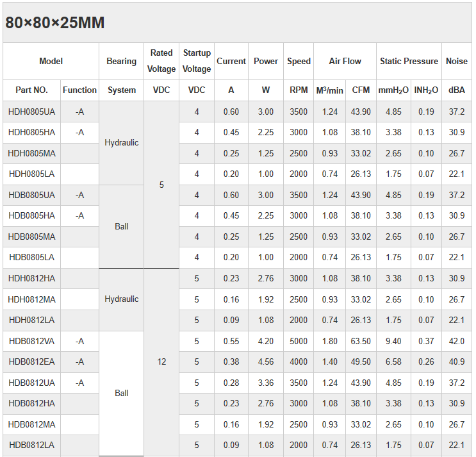The height and width of the screenshot is (457, 476).
Task: Click the CFM sub-header cell
Action: [361, 90]
